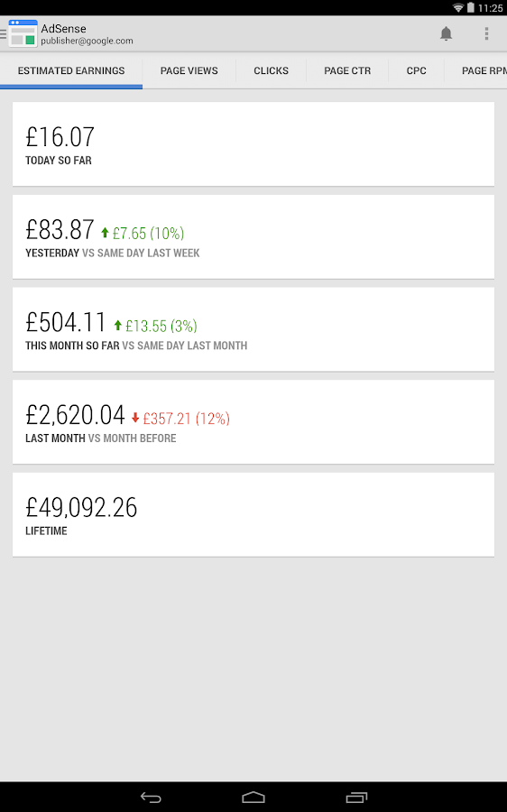Switch to the Page Views tab
This screenshot has width=507, height=812.
pos(189,71)
